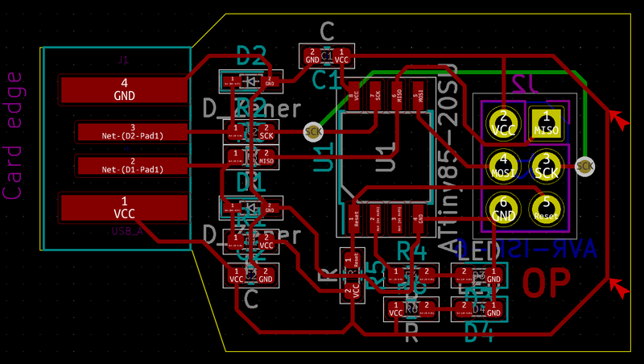
Task: Click USB connector pad 4 GND
Action: (x=124, y=89)
